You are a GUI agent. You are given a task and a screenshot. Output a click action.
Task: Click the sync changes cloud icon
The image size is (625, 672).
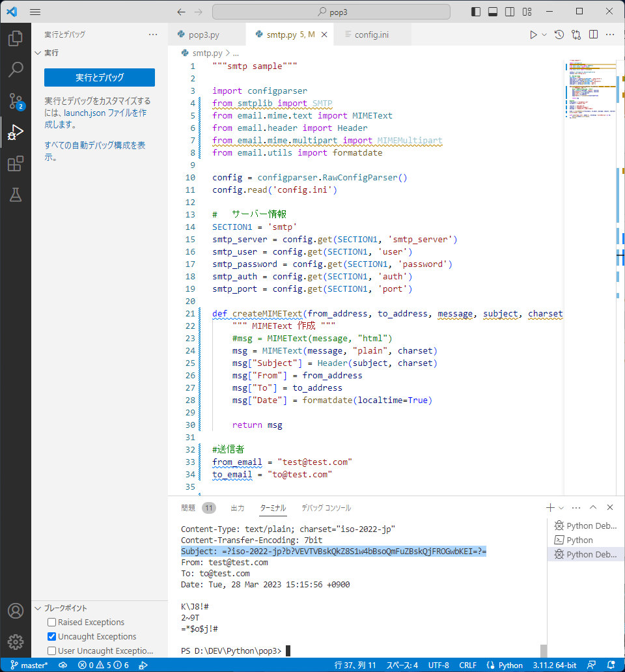click(x=63, y=665)
